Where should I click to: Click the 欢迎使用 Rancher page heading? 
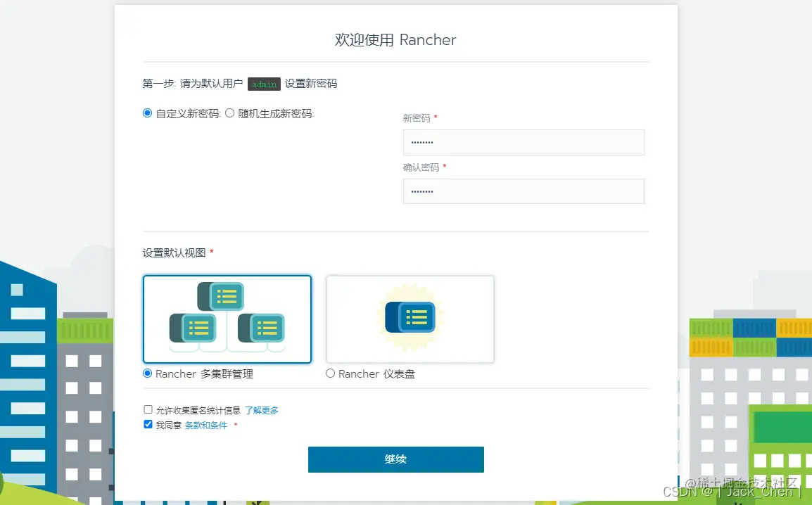click(395, 40)
